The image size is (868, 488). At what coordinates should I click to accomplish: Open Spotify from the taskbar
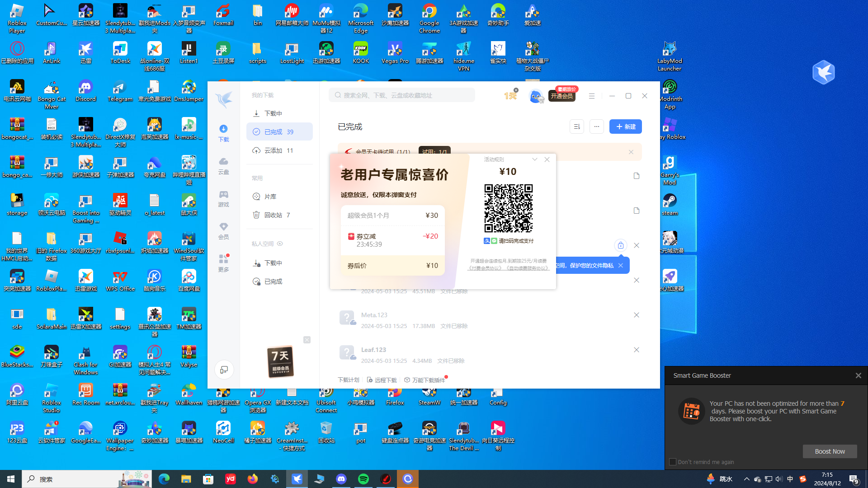pyautogui.click(x=363, y=479)
